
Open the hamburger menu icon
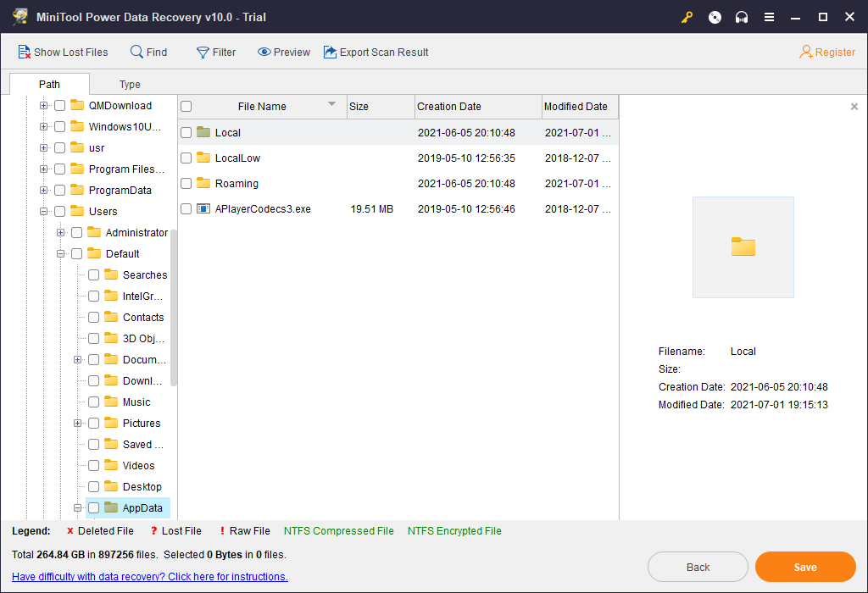tap(769, 17)
